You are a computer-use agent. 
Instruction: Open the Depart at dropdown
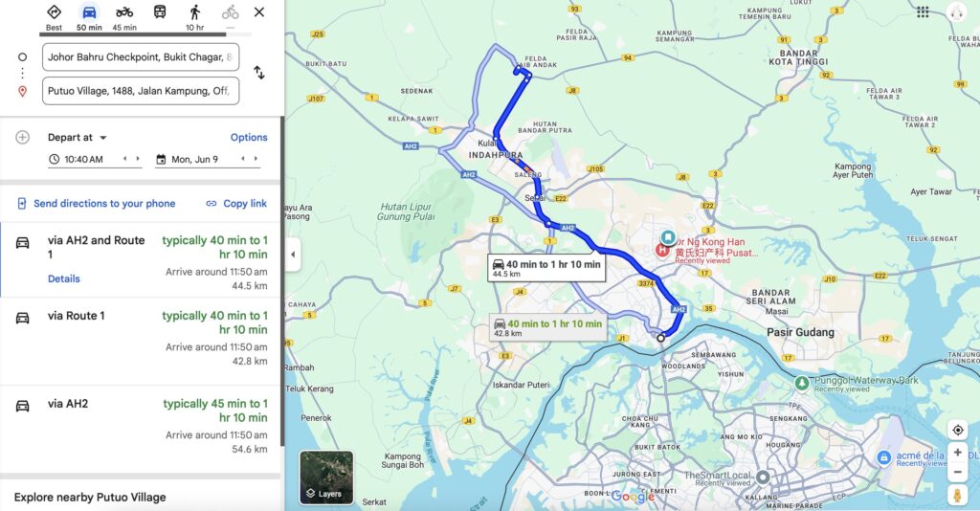click(x=78, y=138)
